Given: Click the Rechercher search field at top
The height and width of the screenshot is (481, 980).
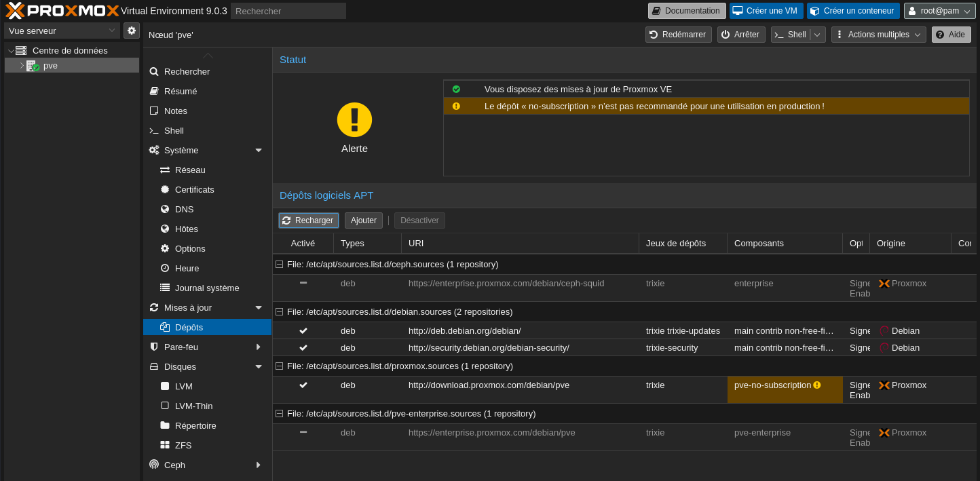Looking at the screenshot, I should pos(288,11).
